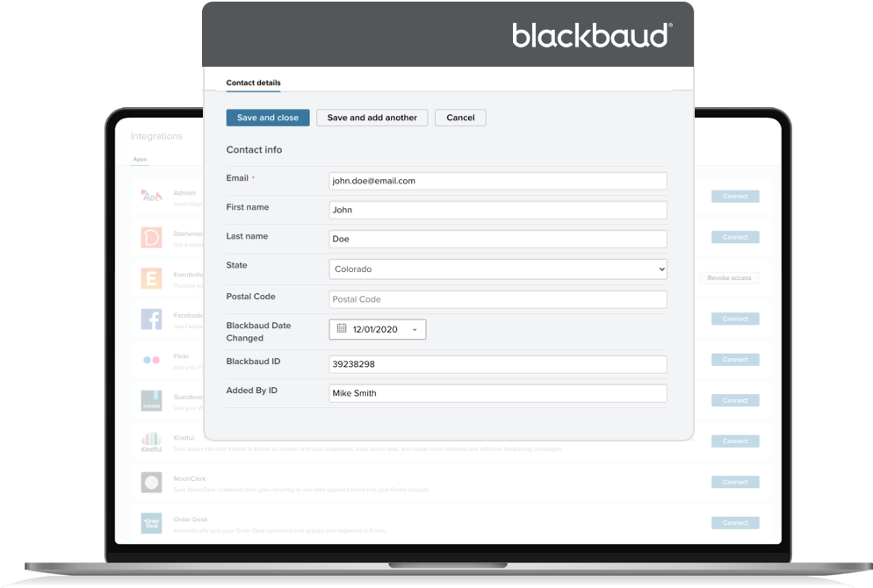
Task: Connect the Guestbook integration
Action: [x=735, y=400]
